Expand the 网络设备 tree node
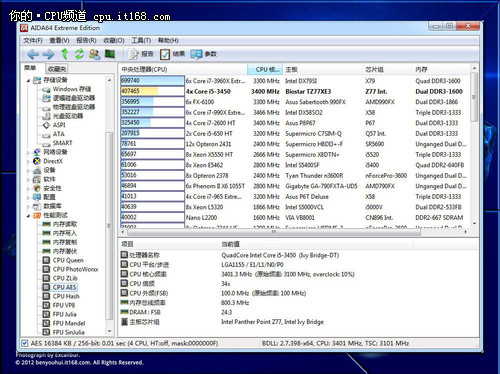 coord(28,152)
